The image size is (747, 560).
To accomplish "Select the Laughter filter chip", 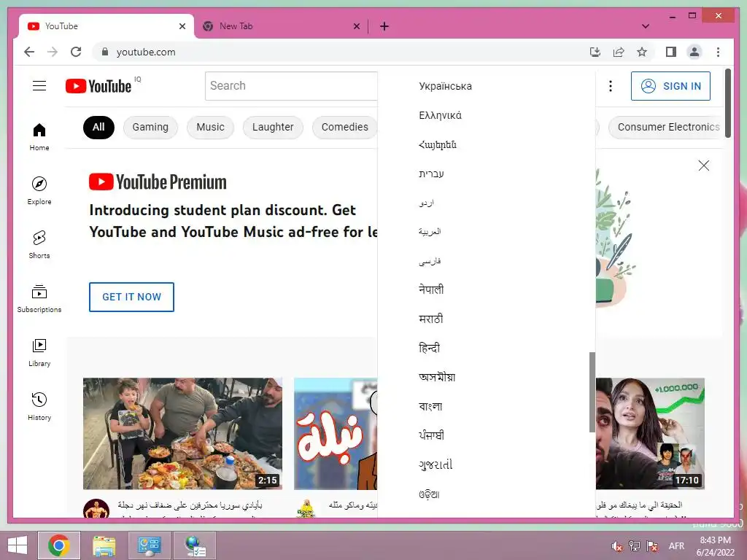I will tap(273, 127).
